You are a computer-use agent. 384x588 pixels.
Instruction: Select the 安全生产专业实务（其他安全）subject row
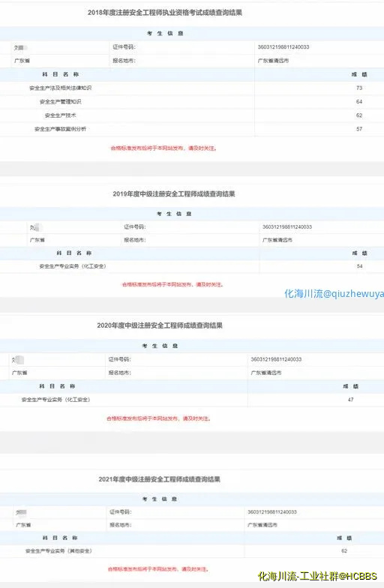coord(192,550)
